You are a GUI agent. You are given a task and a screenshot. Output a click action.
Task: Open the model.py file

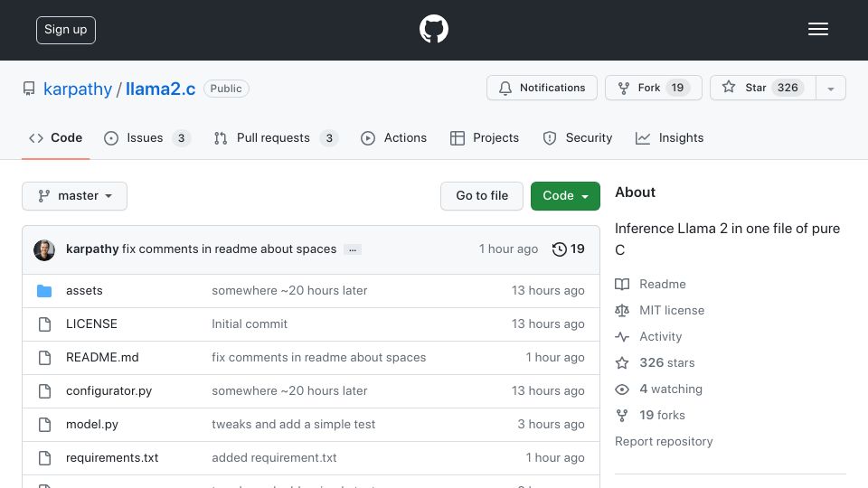pyautogui.click(x=92, y=425)
